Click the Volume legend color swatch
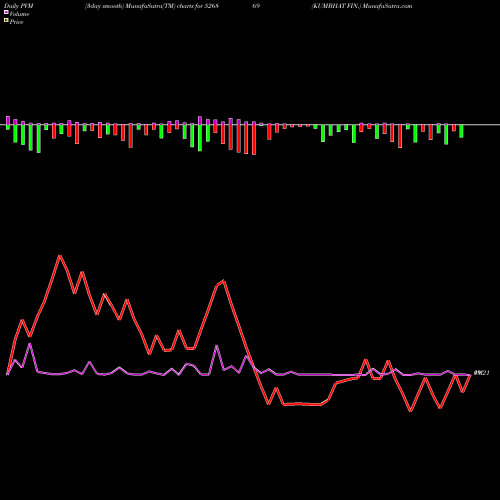The height and width of the screenshot is (500, 500). (6, 13)
